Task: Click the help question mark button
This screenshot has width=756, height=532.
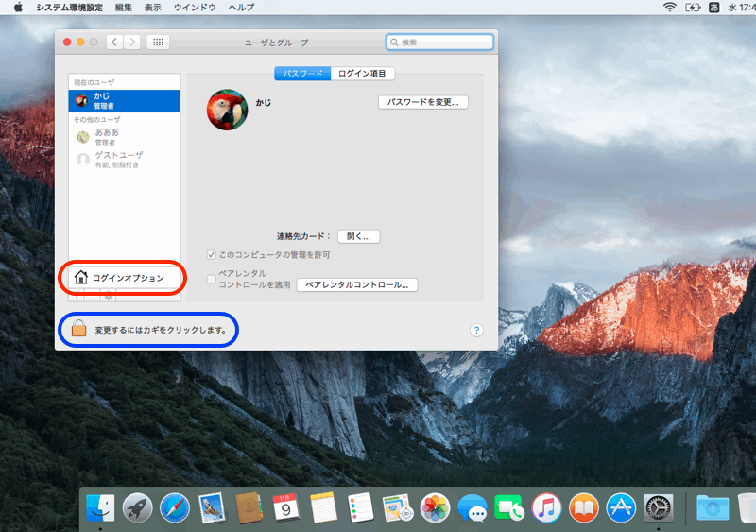Action: pos(476,330)
